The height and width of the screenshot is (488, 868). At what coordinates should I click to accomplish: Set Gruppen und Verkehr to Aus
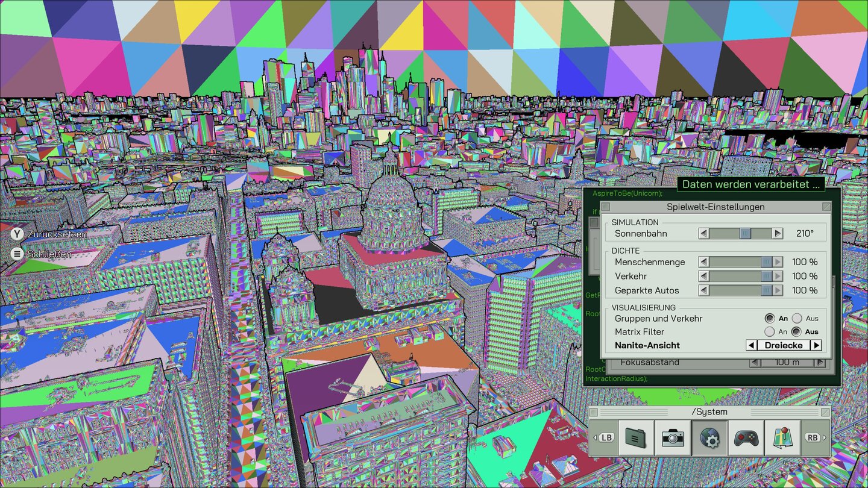coord(797,318)
